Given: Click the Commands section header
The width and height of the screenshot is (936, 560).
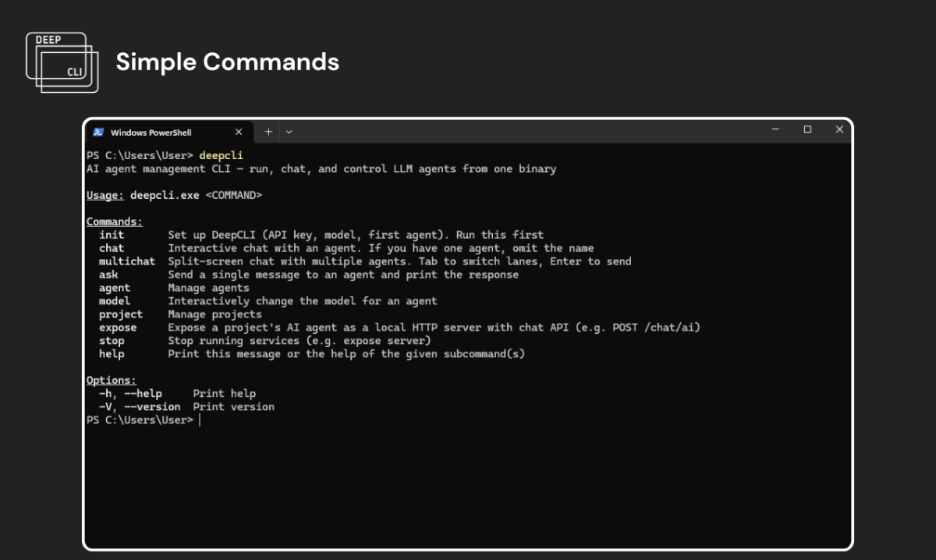Looking at the screenshot, I should tap(114, 221).
